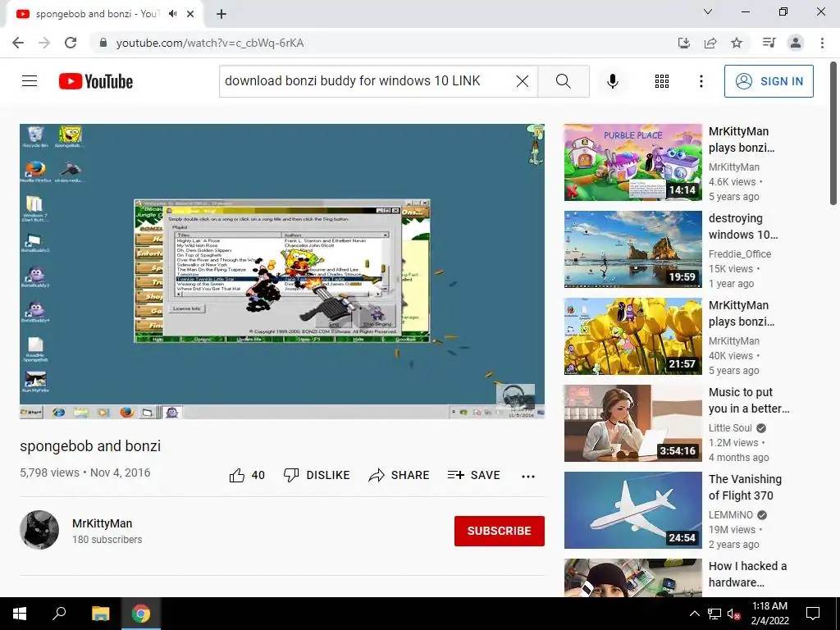Viewport: 840px width, 630px height.
Task: Open MrKittyMan channel avatar
Action: [x=39, y=530]
